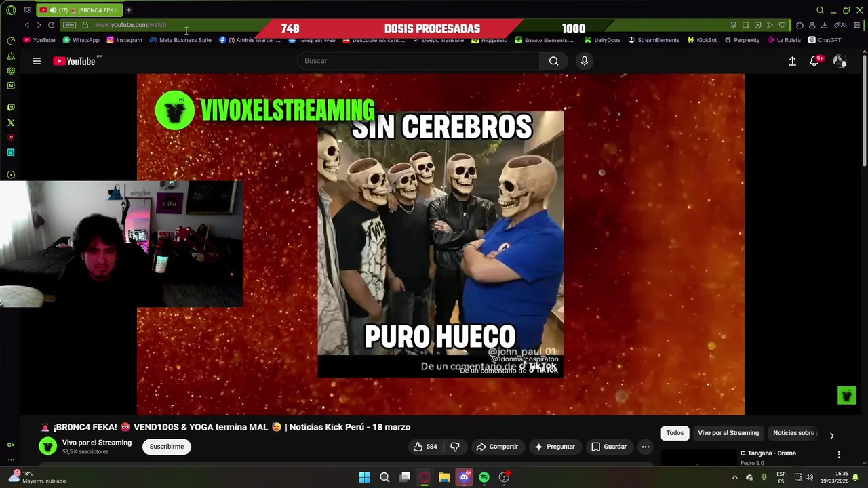Open Vivo por el Streaming channel avatar
Viewport: 868px width, 488px height.
point(47,446)
